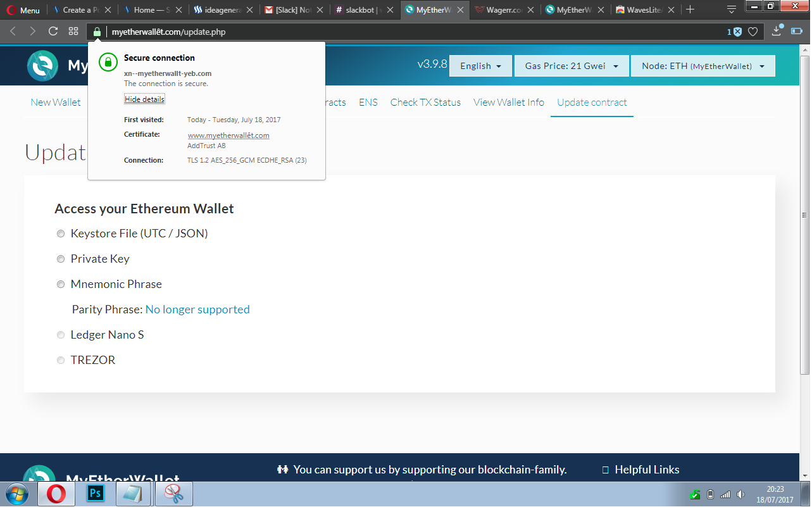Open the ENS navigation tab
The height and width of the screenshot is (507, 812).
pyautogui.click(x=368, y=103)
